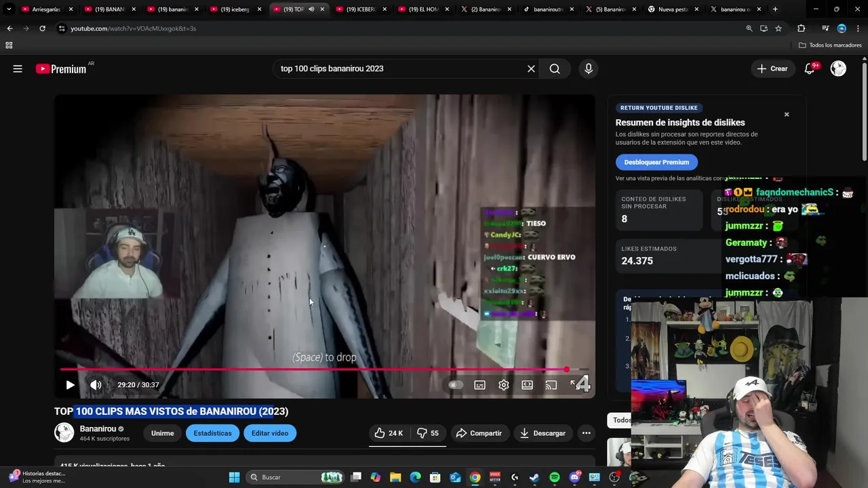Close the Return YouTube Dislike panel
868x488 pixels.
click(787, 115)
